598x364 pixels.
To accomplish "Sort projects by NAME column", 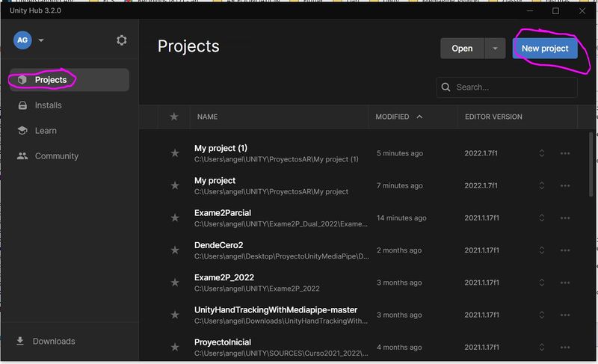I will pos(208,117).
